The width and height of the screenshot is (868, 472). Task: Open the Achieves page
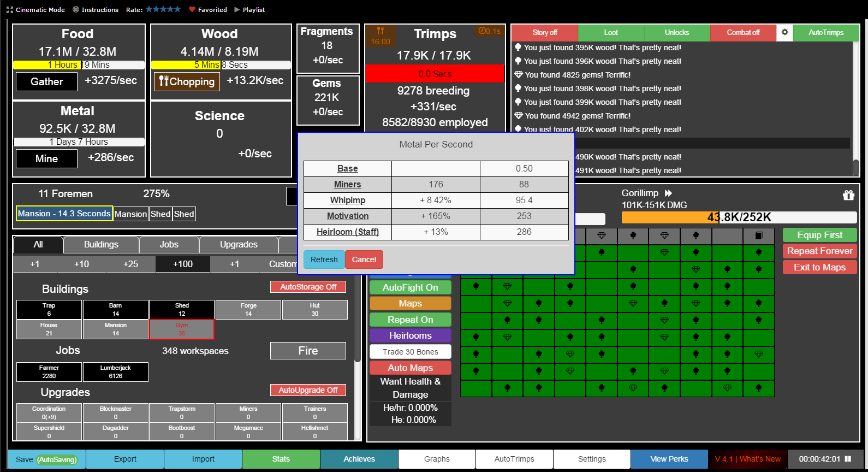tap(359, 459)
